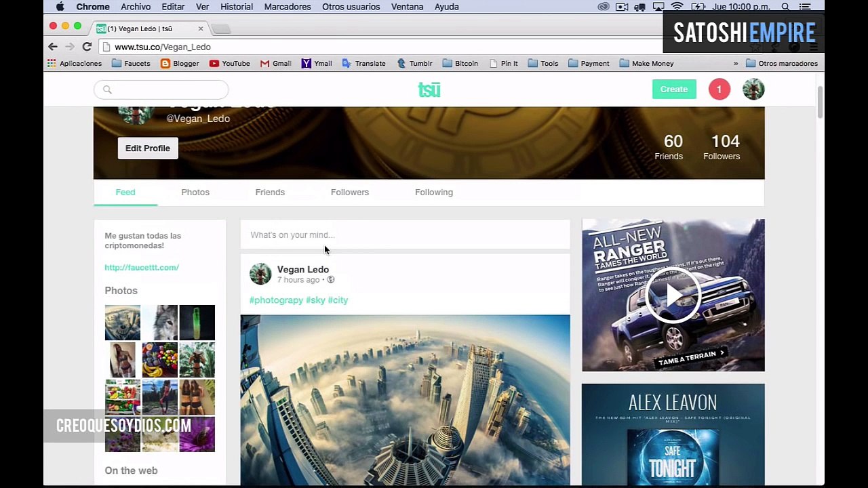This screenshot has width=868, height=488.
Task: Open Spotlight search in menu bar
Action: (785, 7)
